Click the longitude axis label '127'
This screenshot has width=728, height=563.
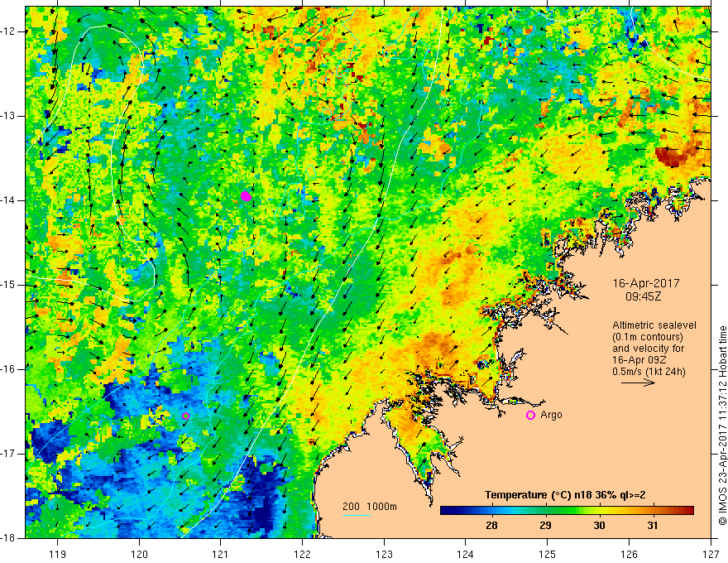click(711, 554)
